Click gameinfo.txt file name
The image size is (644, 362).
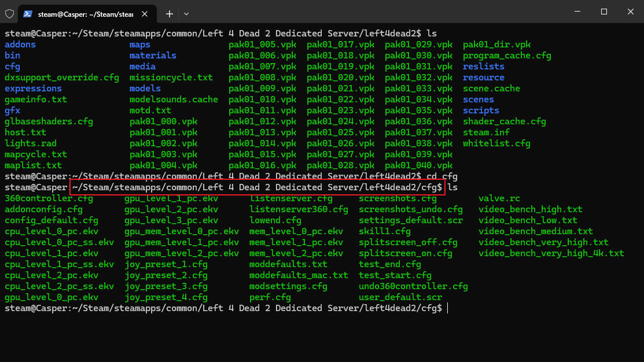click(36, 99)
